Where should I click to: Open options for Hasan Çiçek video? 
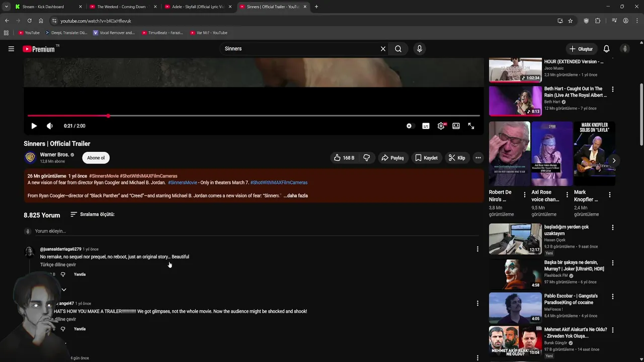coord(612,228)
